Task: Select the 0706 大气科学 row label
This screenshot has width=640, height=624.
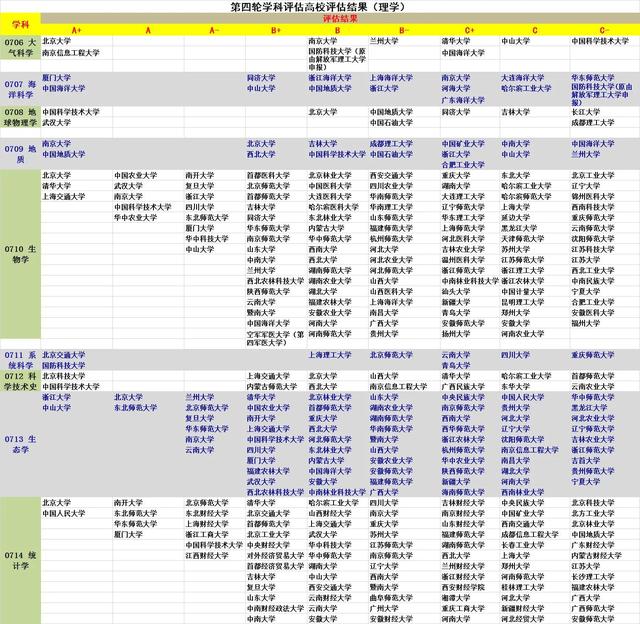Action: click(x=20, y=48)
